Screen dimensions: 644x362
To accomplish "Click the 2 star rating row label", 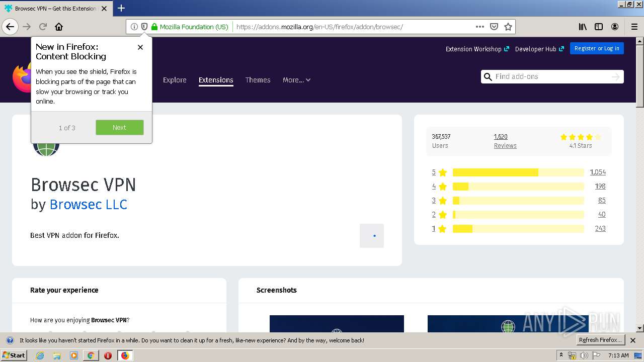I will tap(439, 215).
